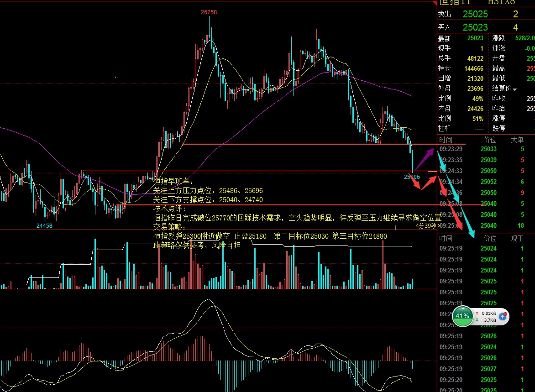Select the 09:24:34 row priced 25052

[486, 182]
